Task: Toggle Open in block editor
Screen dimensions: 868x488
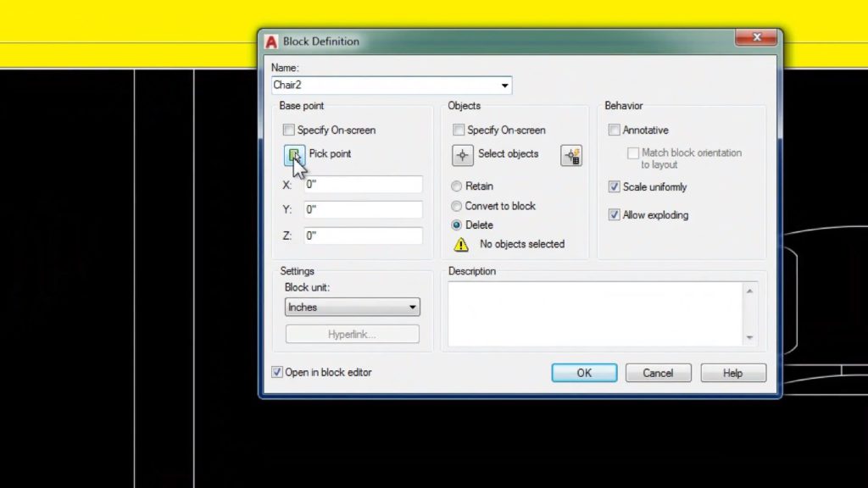Action: [x=277, y=372]
